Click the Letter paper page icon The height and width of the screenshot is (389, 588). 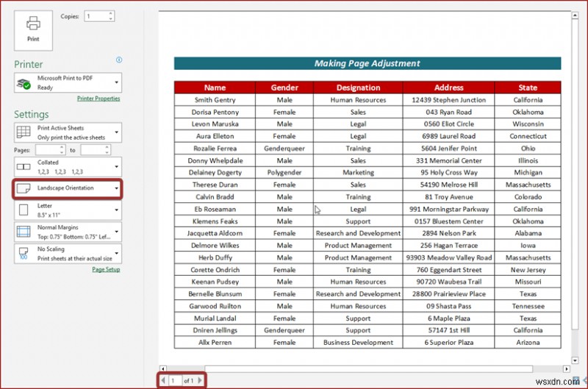24,210
